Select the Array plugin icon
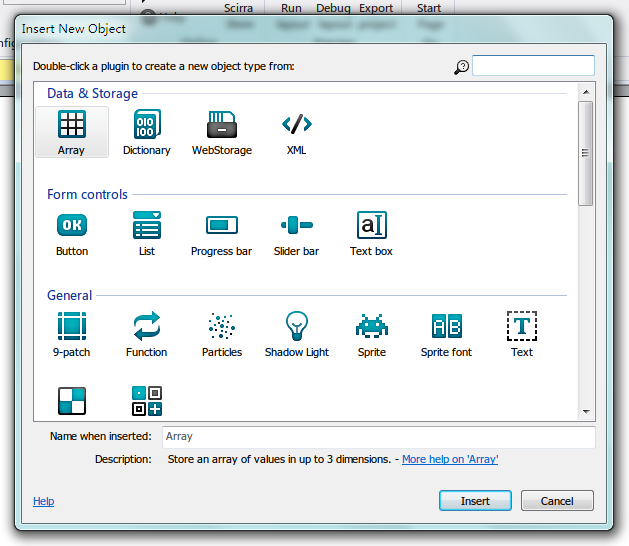Viewport: 629px width, 546px height. pos(71,125)
